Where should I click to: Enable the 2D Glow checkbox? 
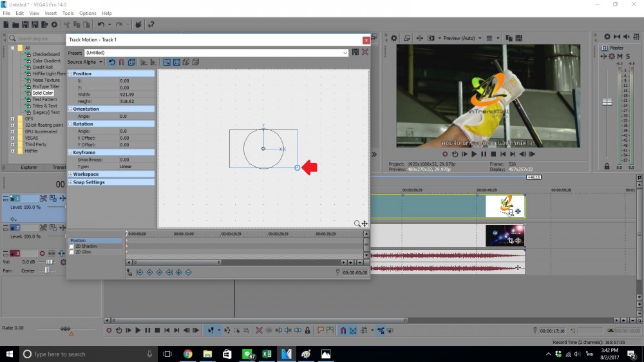[x=71, y=252]
